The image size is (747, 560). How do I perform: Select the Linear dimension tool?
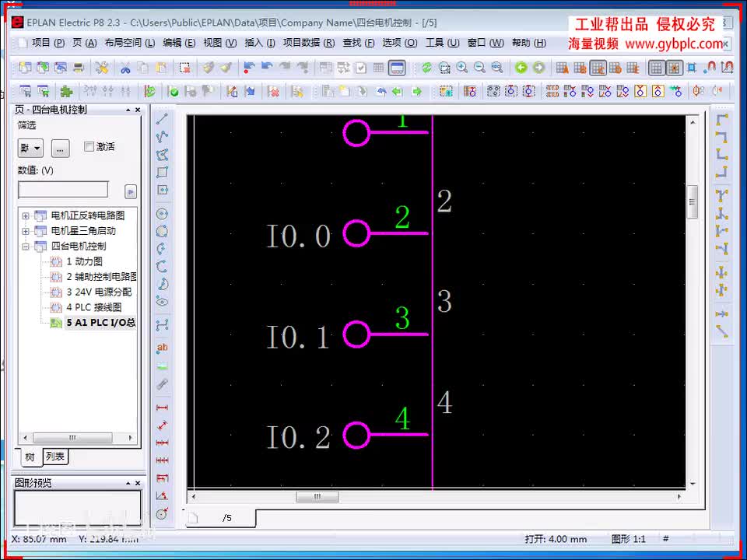point(162,408)
